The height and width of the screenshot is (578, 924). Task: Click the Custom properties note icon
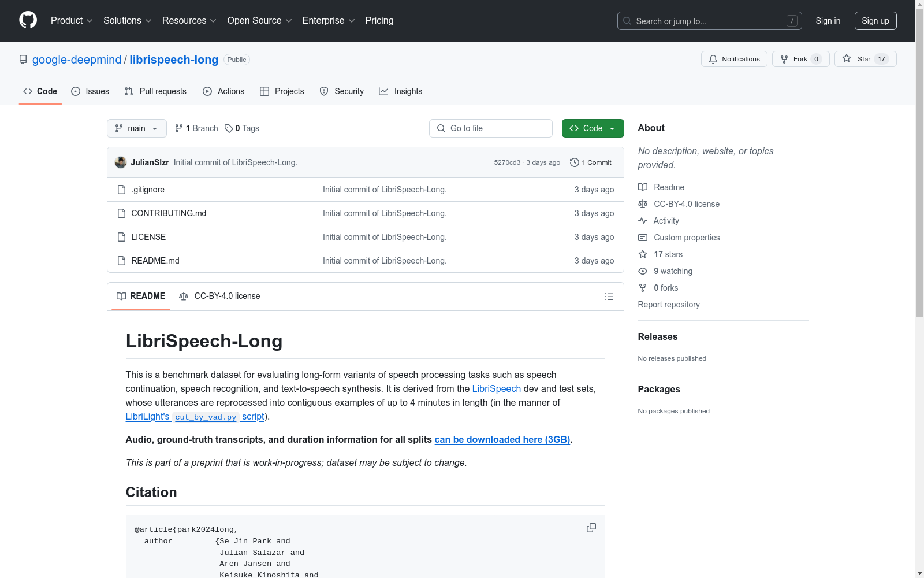(x=643, y=238)
